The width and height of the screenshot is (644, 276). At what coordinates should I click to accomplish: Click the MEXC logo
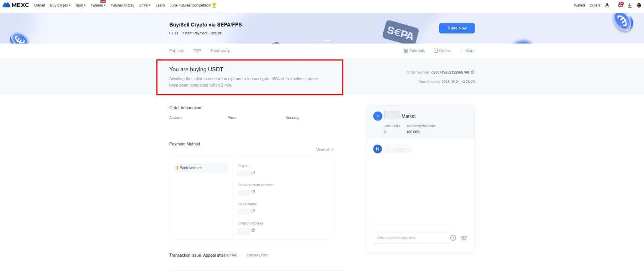16,5
